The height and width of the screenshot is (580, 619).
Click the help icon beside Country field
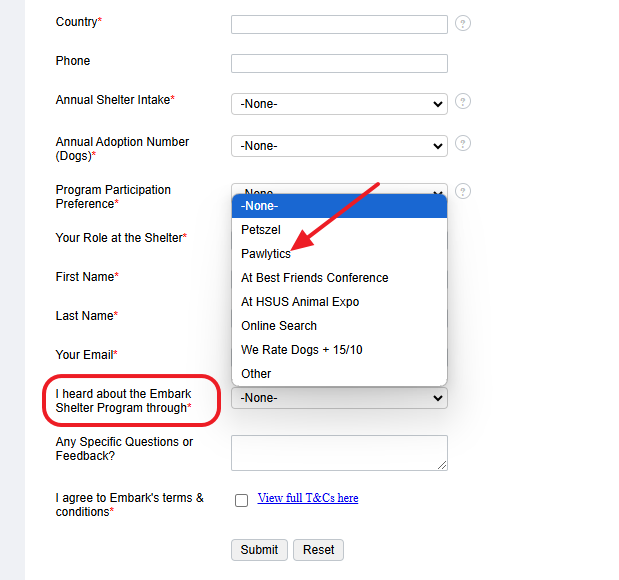tap(463, 23)
